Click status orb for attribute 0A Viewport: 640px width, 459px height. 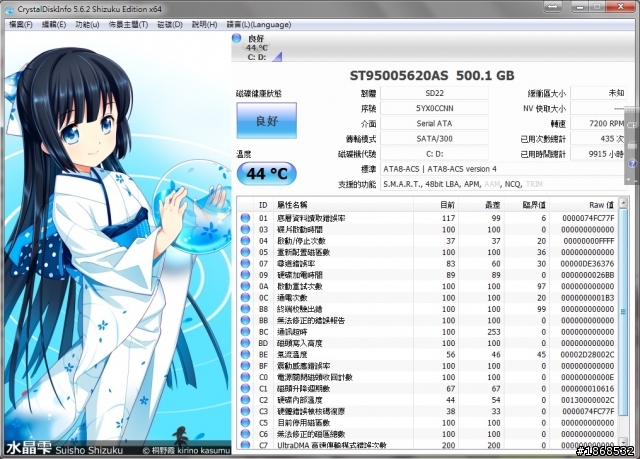click(x=245, y=286)
